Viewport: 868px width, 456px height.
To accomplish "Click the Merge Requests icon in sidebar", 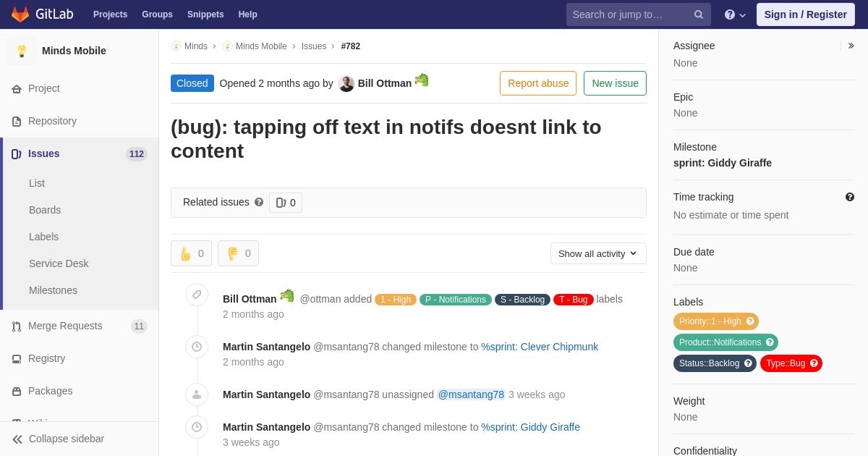I will point(17,326).
